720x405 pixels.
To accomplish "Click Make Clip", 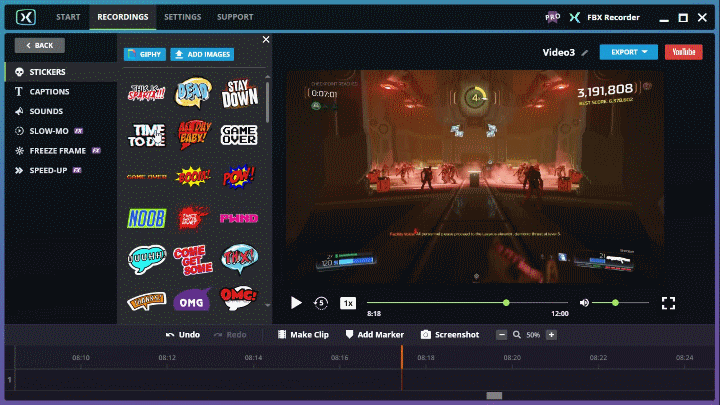I will tap(304, 335).
